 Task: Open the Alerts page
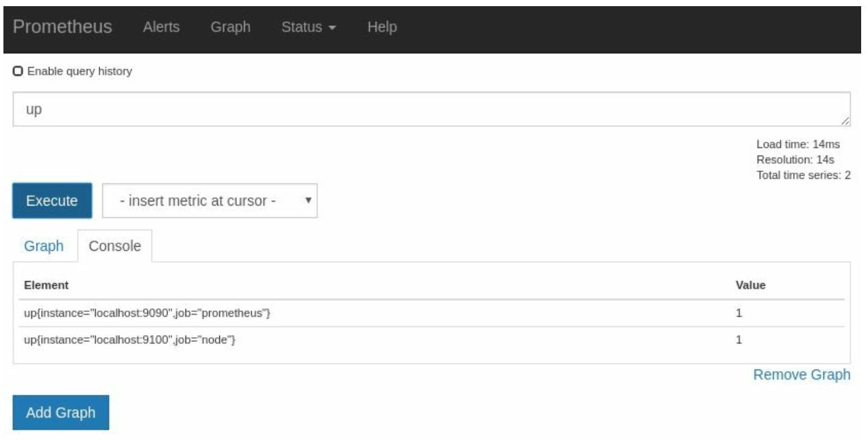click(161, 27)
